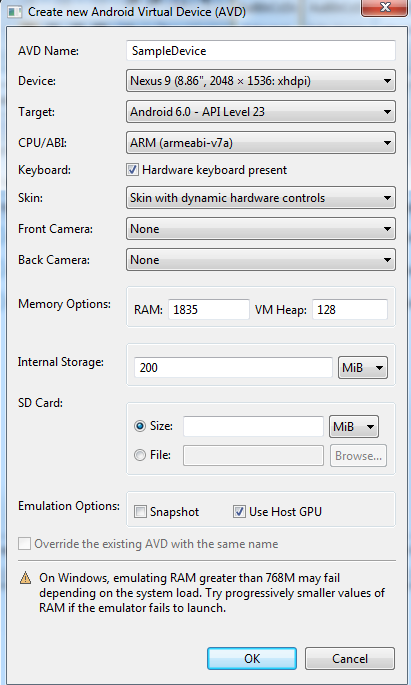Close the Create new AVD dialog
Viewport: 411px width, 685px height.
pos(384,7)
